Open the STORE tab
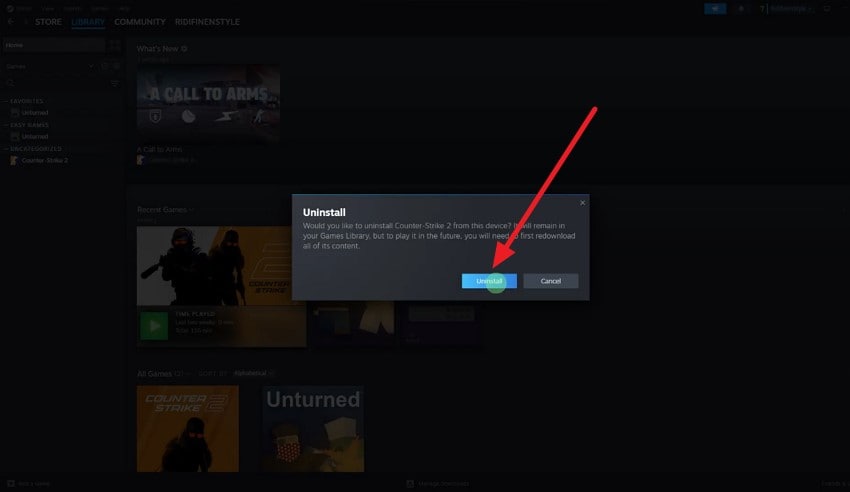Screen dimensions: 850x492 coord(48,22)
